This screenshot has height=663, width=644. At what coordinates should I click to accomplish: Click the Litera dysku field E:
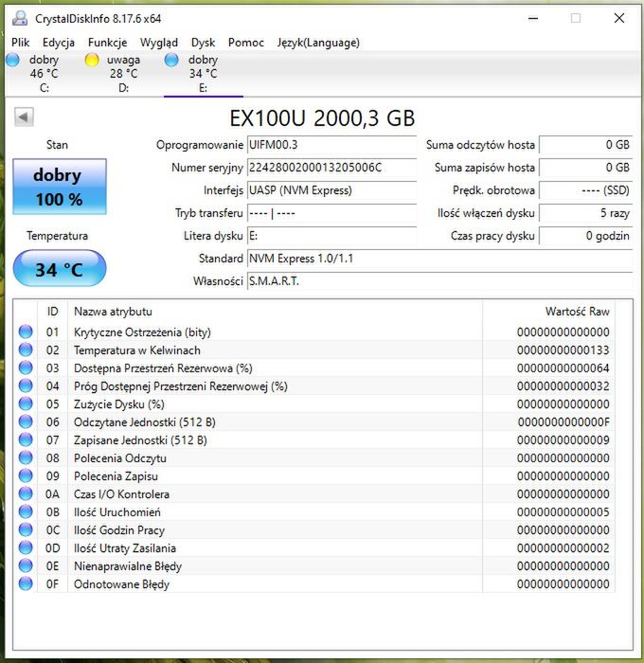(x=331, y=236)
